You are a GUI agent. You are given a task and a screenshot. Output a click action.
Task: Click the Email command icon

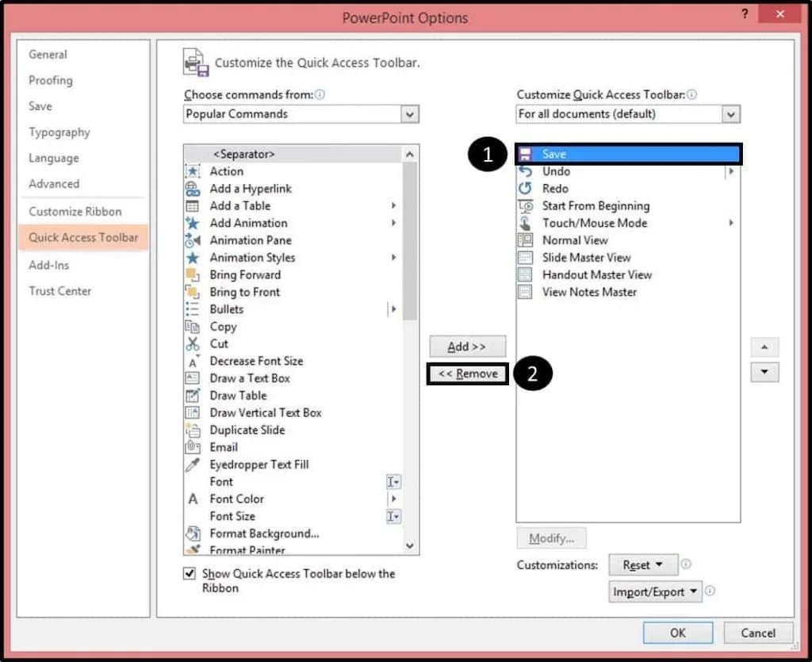pos(193,446)
